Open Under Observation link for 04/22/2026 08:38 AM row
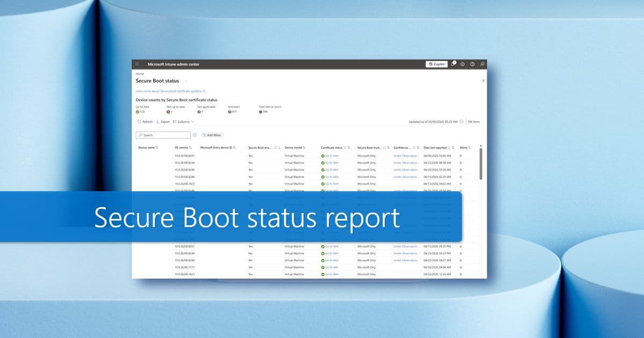The width and height of the screenshot is (644, 338). (405, 163)
